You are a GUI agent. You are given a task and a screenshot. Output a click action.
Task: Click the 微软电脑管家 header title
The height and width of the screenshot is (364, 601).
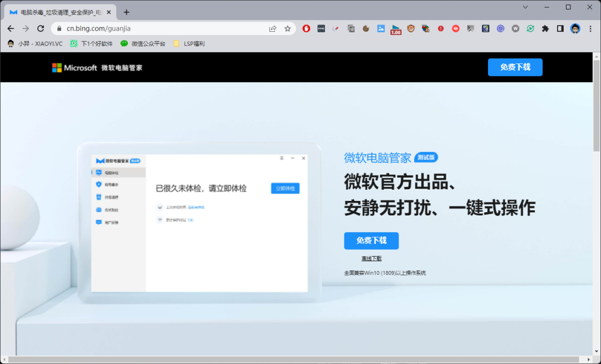(x=122, y=68)
